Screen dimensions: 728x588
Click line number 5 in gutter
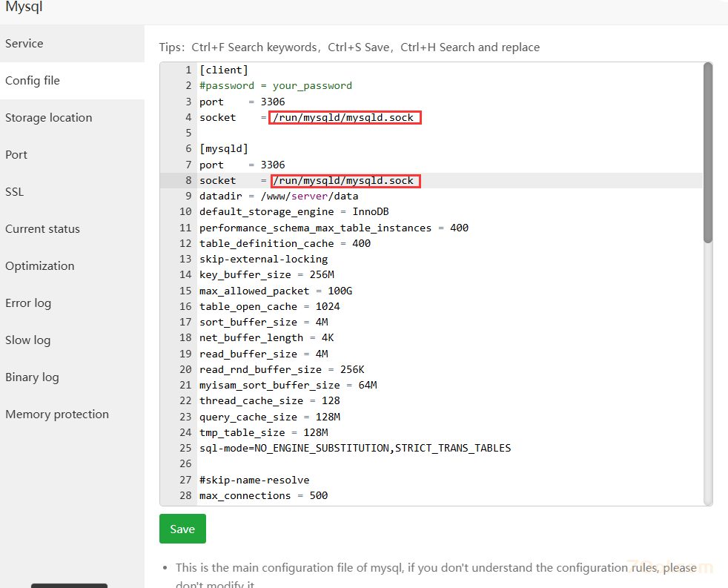coord(188,133)
